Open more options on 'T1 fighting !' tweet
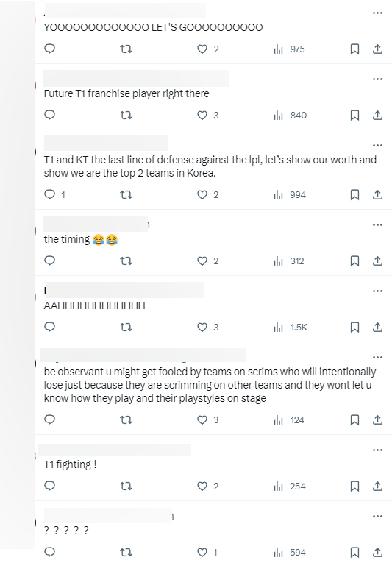This screenshot has width=392, height=566. point(377,450)
